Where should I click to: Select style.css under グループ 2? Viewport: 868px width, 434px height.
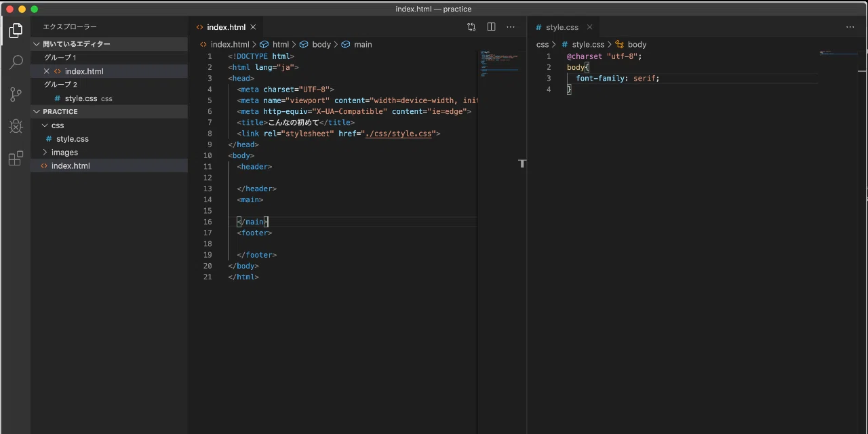pyautogui.click(x=109, y=98)
